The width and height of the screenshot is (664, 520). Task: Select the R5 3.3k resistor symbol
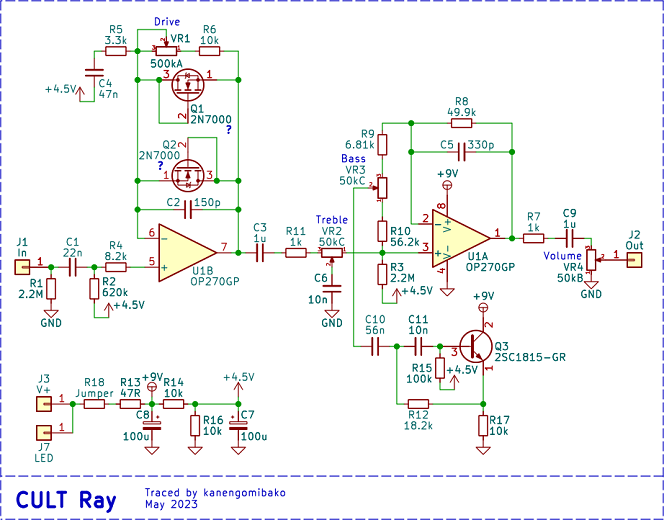116,51
